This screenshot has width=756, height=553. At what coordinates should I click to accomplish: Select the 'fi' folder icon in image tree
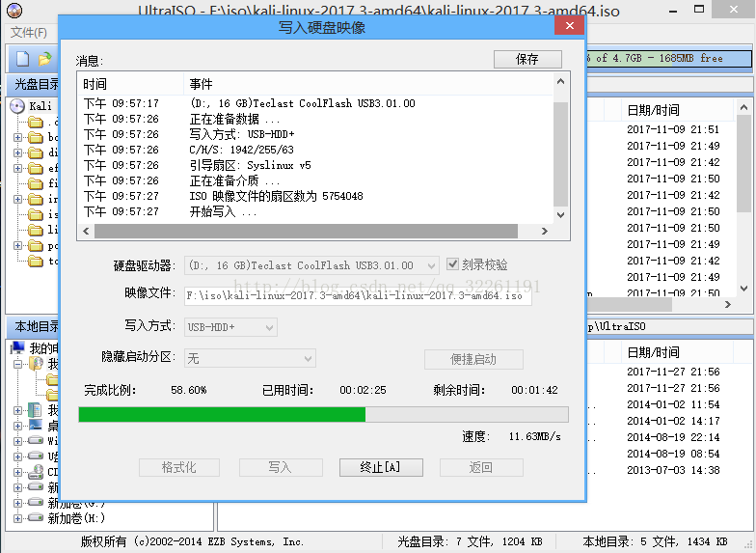[x=36, y=183]
